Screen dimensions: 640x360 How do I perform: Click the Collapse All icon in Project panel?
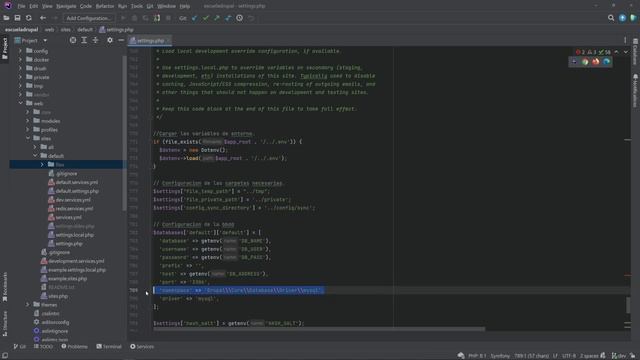[x=96, y=40]
